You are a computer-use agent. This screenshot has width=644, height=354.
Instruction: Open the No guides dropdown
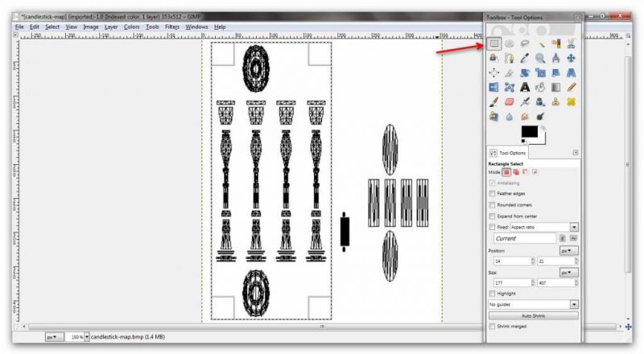[x=574, y=305]
